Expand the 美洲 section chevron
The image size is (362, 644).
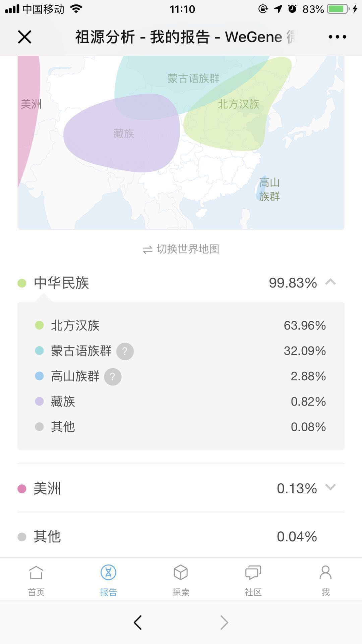330,487
